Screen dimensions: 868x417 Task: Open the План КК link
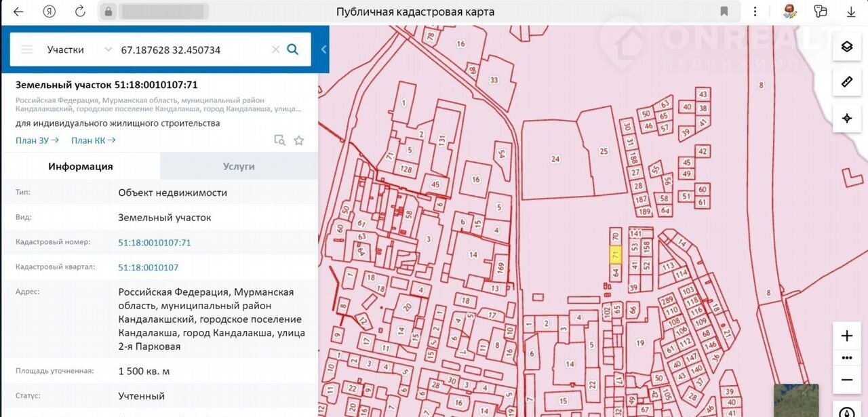click(93, 140)
